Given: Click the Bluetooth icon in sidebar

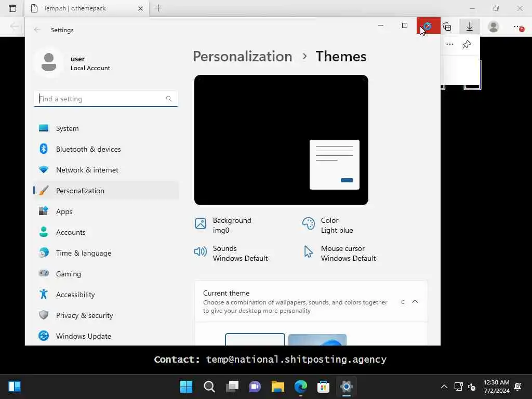Looking at the screenshot, I should pos(44,149).
